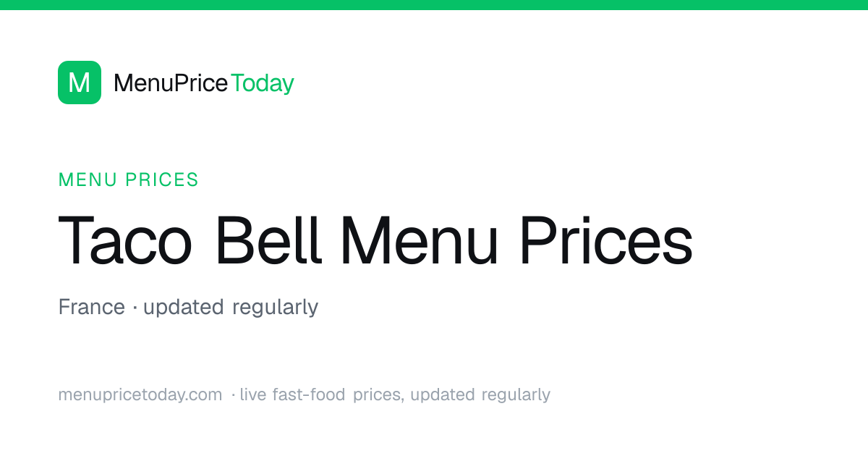Screen dimensions: 868x456
Task: Select the "fast-food" word in the footer
Action: (x=310, y=394)
